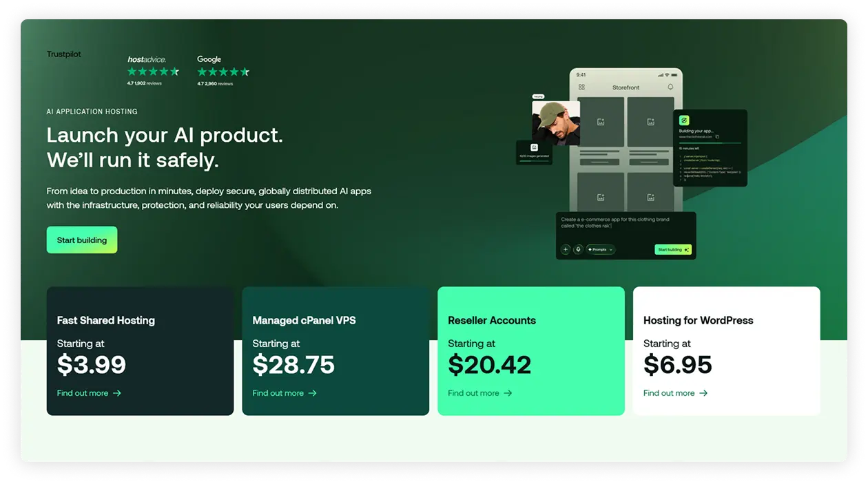Click the Start building hero button
This screenshot has width=868, height=484.
82,240
